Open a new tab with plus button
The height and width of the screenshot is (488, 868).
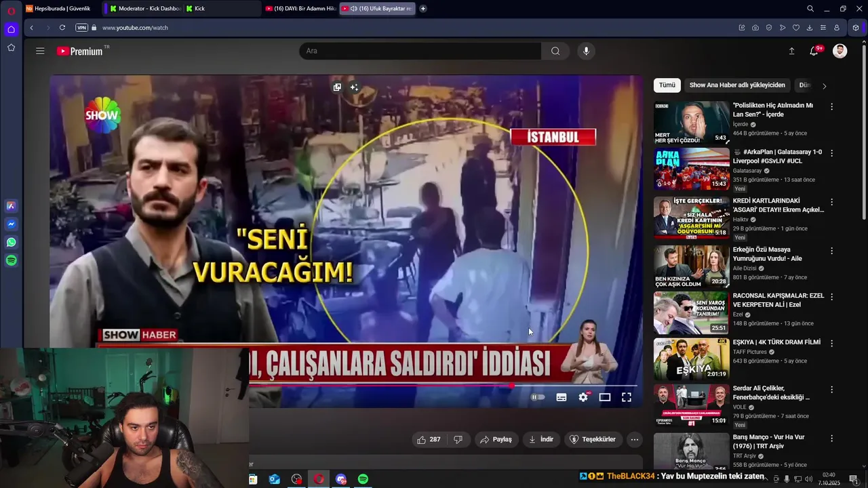click(x=423, y=9)
